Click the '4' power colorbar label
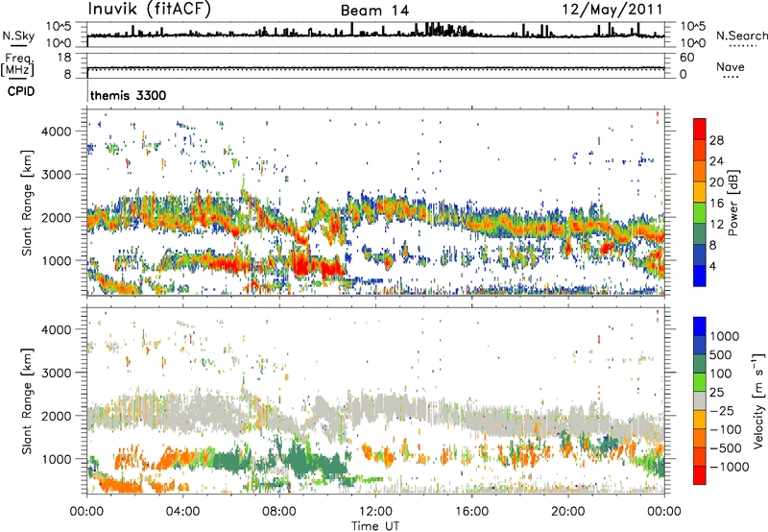 712,267
